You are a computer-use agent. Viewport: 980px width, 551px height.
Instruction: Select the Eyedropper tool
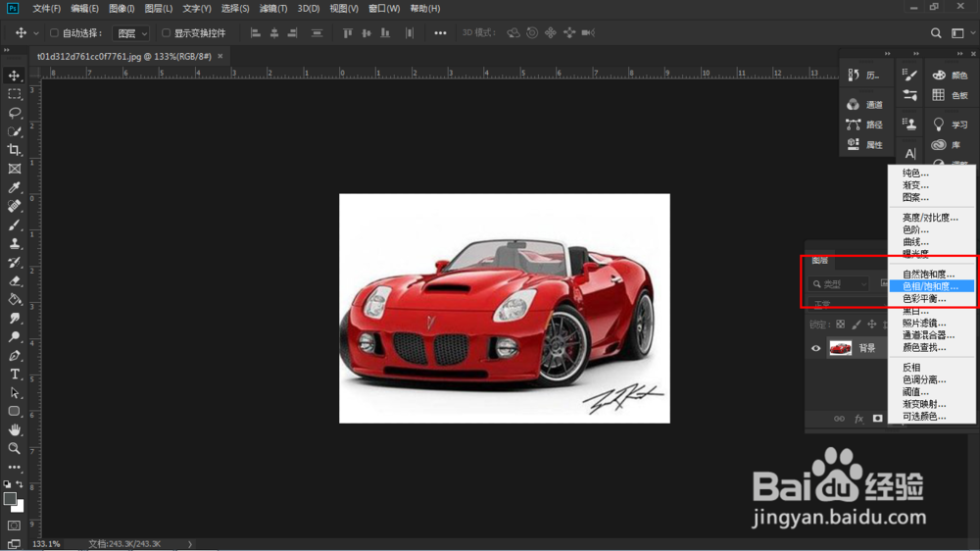click(14, 187)
